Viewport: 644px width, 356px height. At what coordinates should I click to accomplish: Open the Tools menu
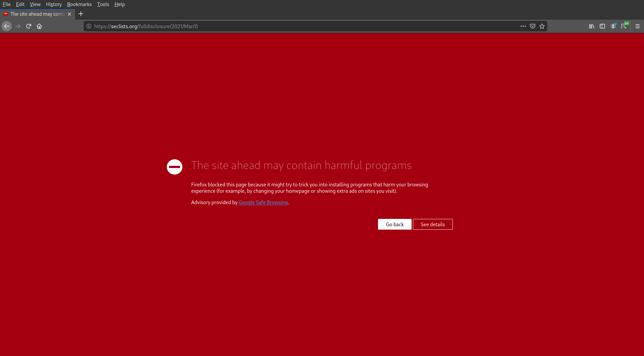103,4
